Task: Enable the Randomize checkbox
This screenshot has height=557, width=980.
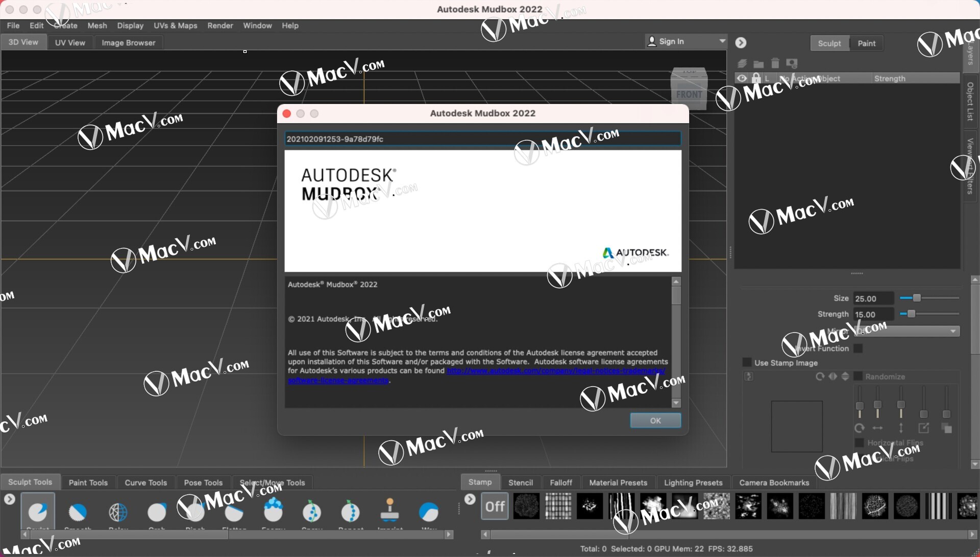Action: pos(858,376)
